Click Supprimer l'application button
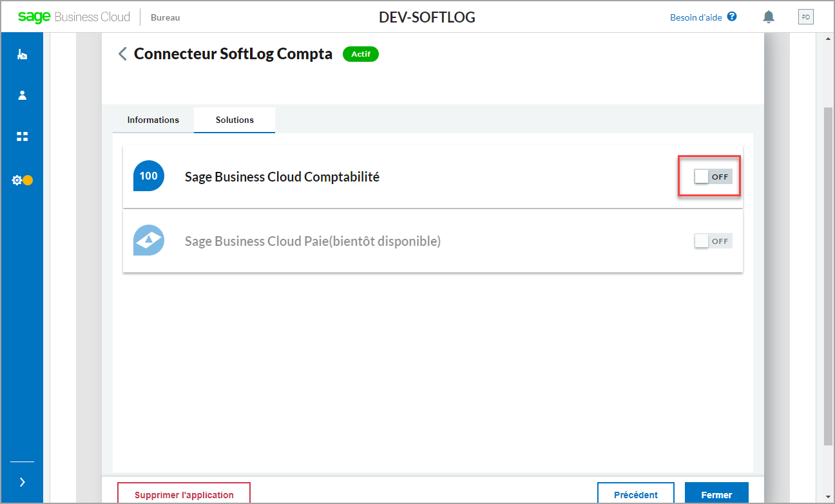This screenshot has height=504, width=835. point(184,494)
